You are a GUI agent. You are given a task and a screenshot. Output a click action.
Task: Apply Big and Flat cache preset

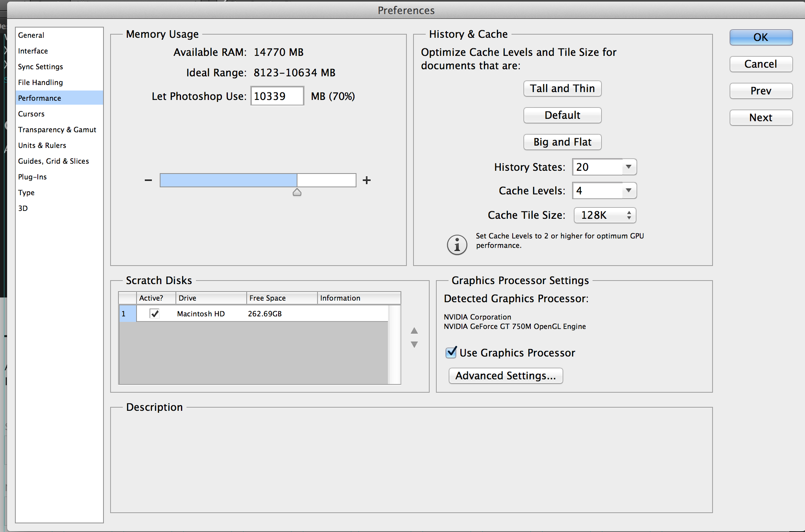(562, 142)
